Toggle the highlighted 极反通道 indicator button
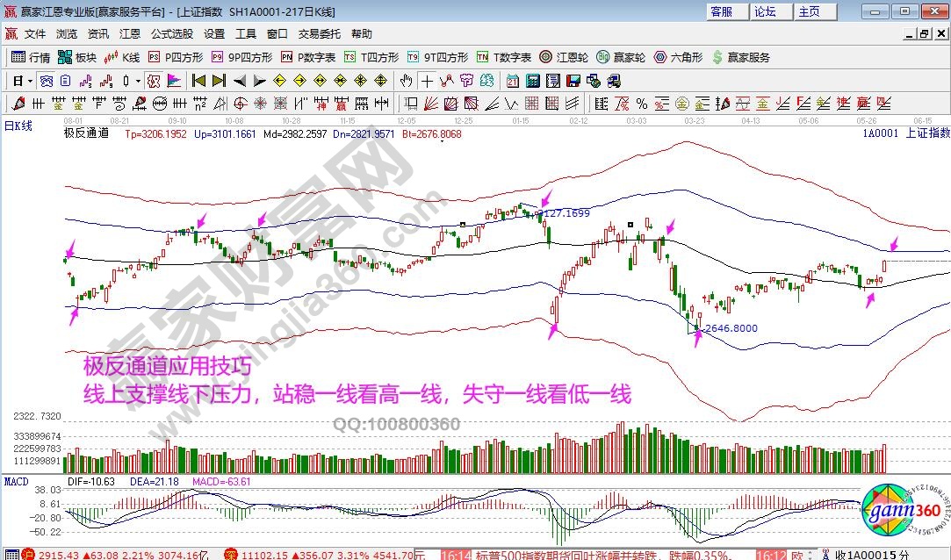Image resolution: width=951 pixels, height=560 pixels. 153,81
